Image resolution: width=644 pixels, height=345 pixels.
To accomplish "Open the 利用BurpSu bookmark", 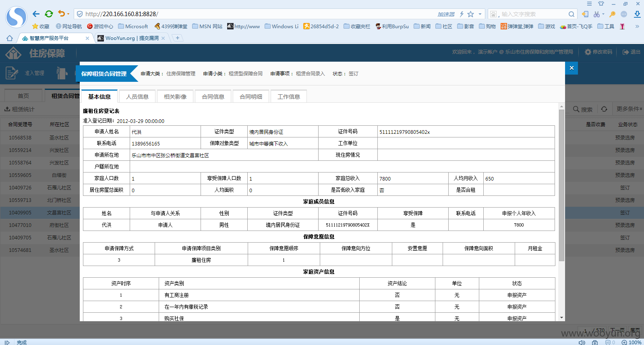I will (392, 26).
